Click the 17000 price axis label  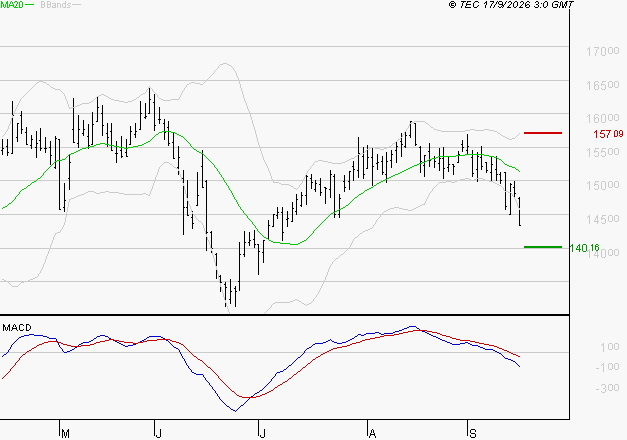click(603, 52)
